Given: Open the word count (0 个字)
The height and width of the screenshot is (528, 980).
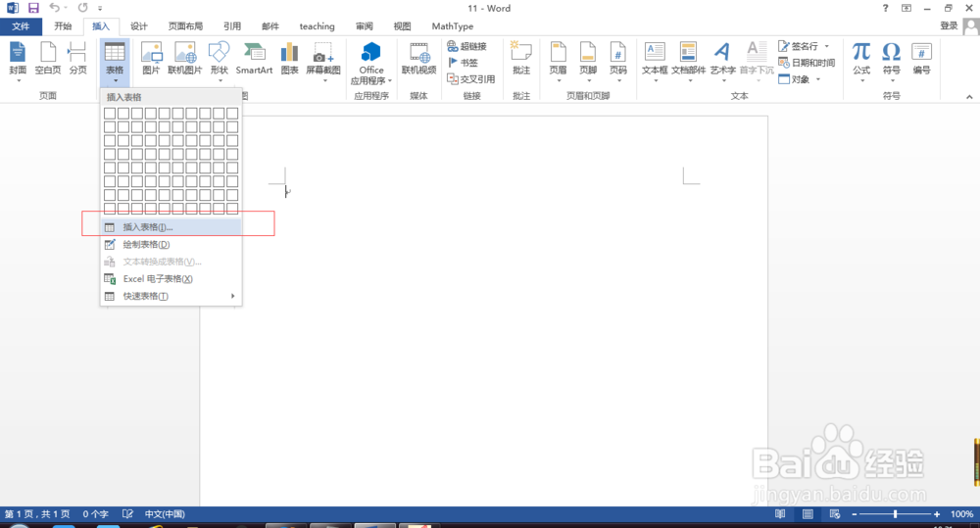Looking at the screenshot, I should pos(96,514).
